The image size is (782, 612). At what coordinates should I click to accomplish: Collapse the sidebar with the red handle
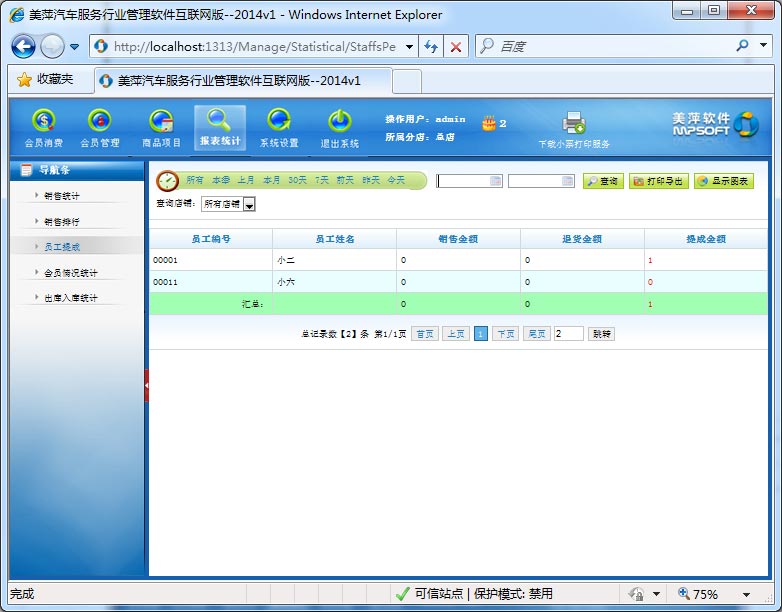point(146,385)
